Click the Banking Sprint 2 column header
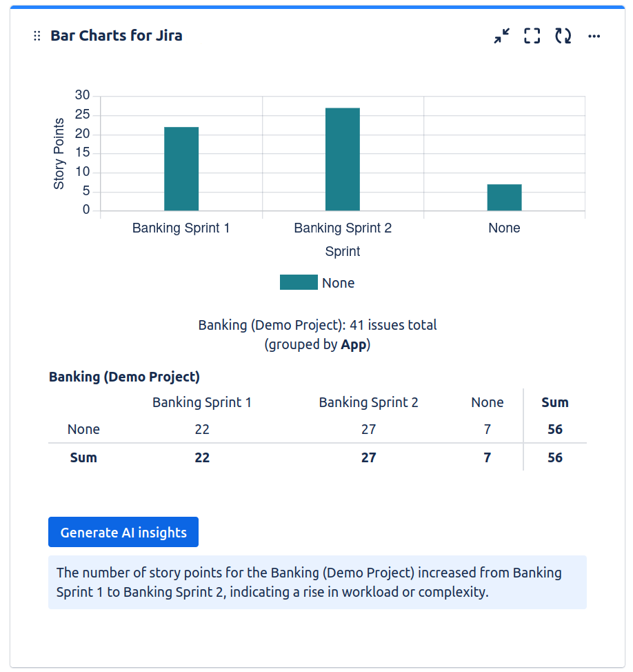This screenshot has width=633, height=672. pyautogui.click(x=368, y=402)
